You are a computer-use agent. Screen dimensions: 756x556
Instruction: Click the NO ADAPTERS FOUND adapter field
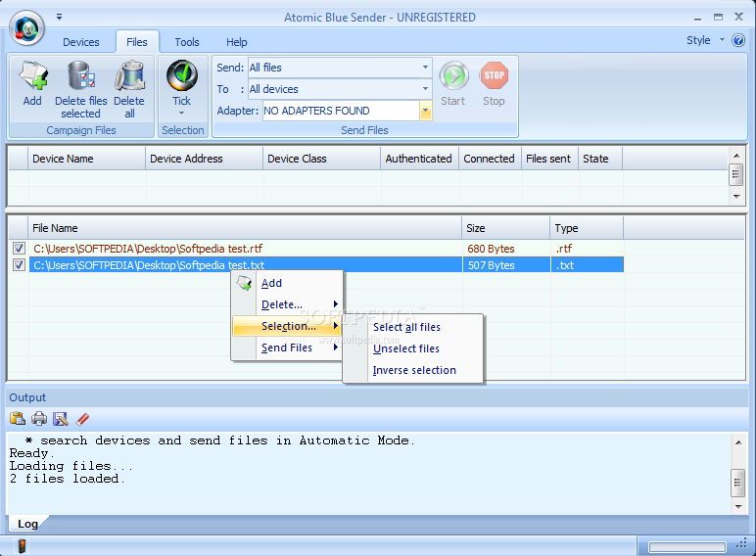click(x=341, y=111)
